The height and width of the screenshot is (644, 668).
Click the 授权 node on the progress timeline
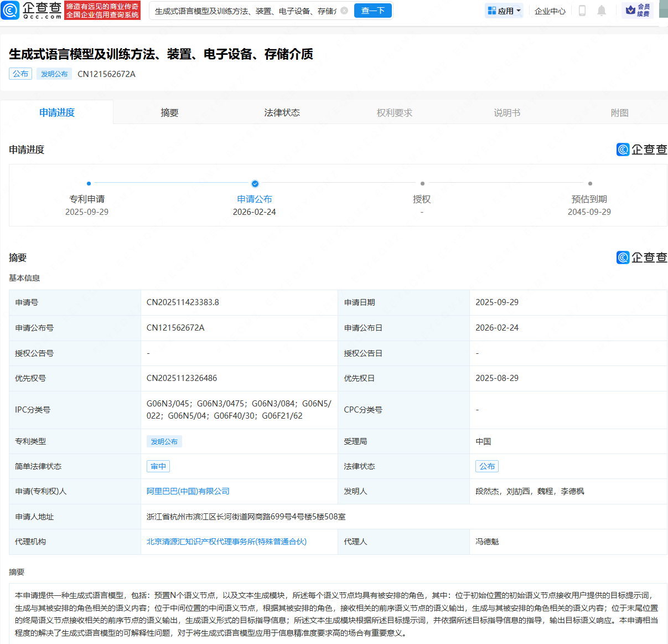click(422, 183)
